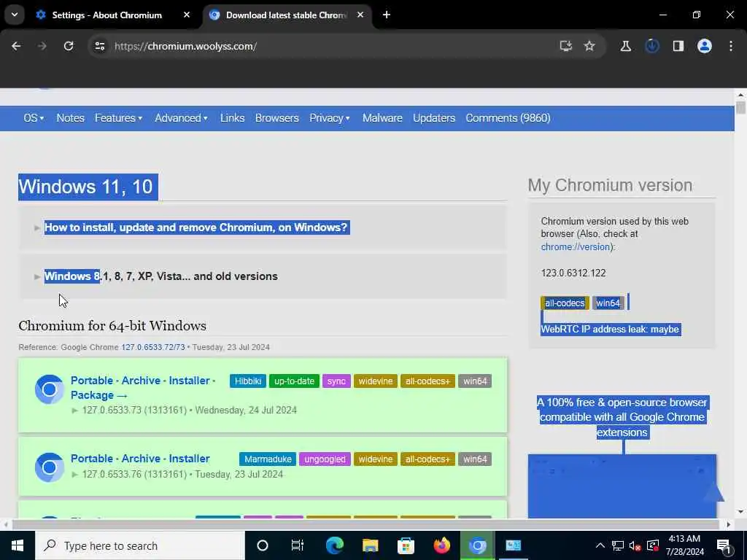Open the downloads icon in toolbar
Image resolution: width=747 pixels, height=560 pixels.
651,46
